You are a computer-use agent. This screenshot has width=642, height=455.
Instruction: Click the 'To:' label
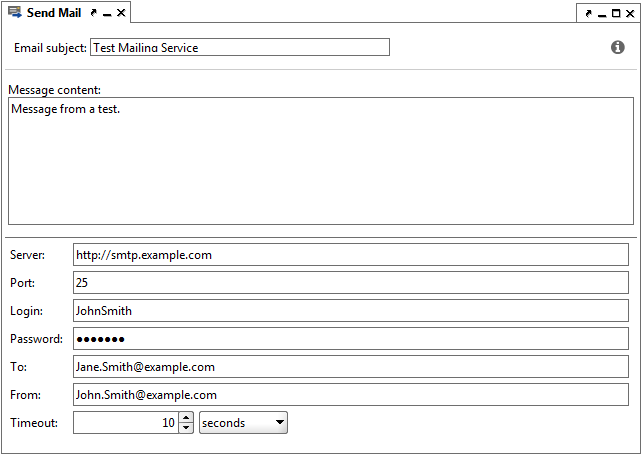click(18, 367)
